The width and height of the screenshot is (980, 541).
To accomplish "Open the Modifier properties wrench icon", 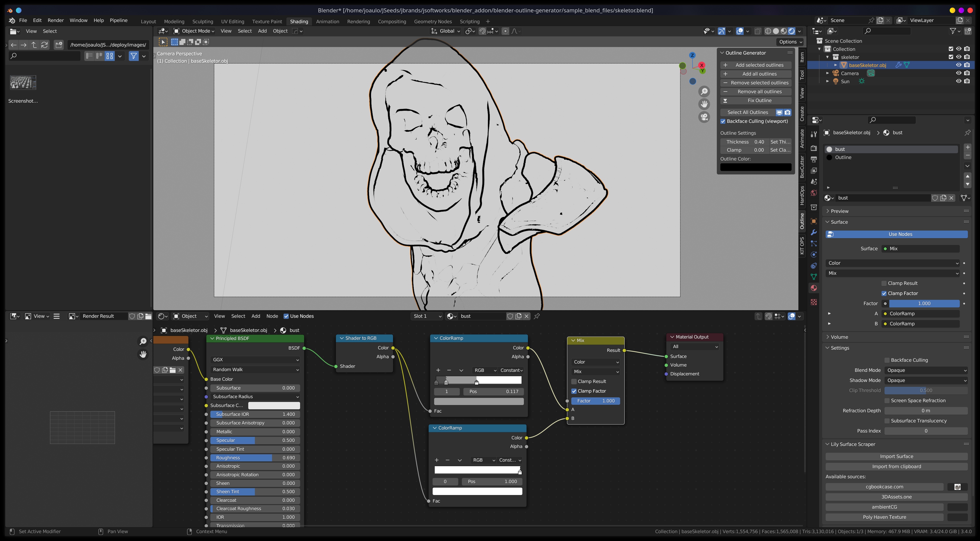I will pos(814,232).
